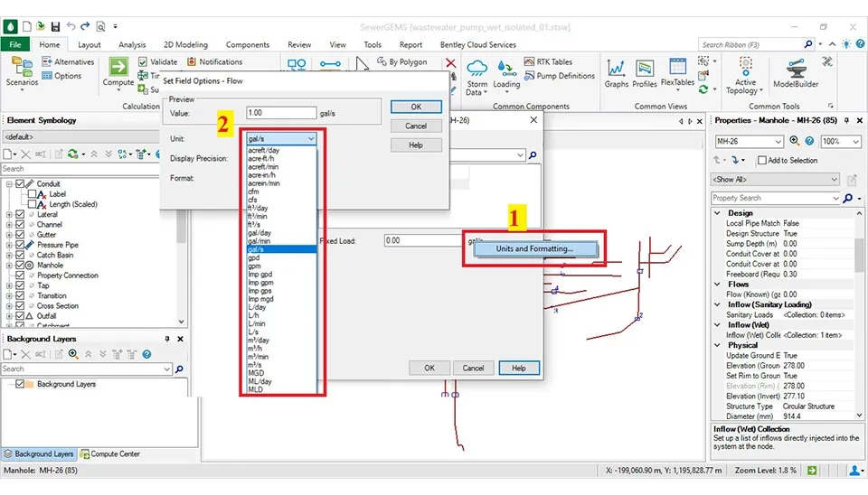Click OK in Set Field Options dialog

click(416, 107)
